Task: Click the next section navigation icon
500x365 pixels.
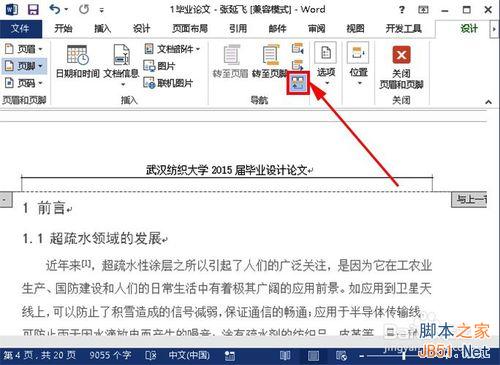Action: [298, 65]
